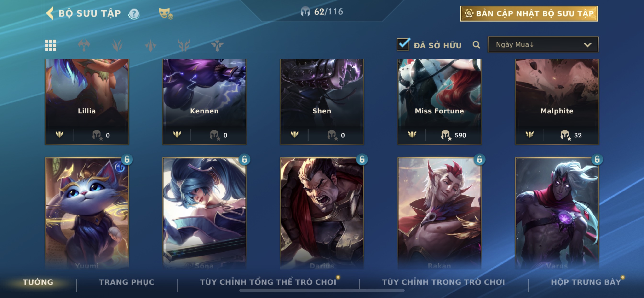Select the all-champions grid filter icon

tap(51, 45)
